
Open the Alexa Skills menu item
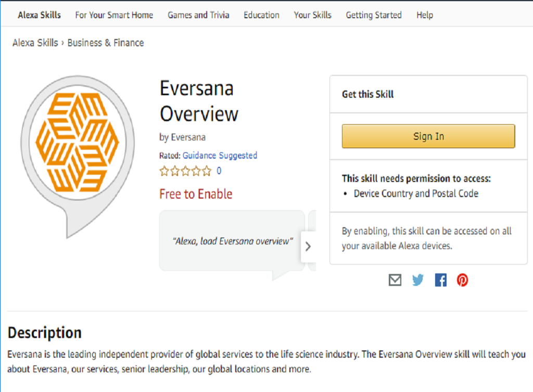pyautogui.click(x=40, y=15)
